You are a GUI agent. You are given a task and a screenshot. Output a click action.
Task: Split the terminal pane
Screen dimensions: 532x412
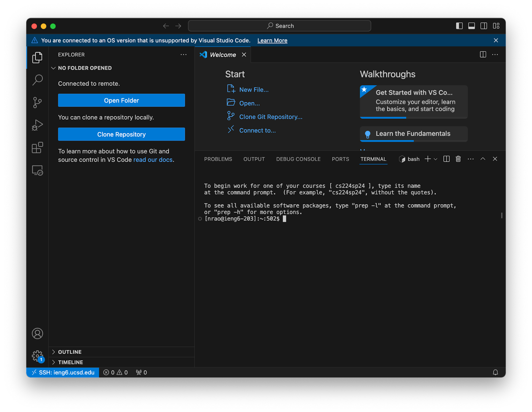(x=447, y=159)
